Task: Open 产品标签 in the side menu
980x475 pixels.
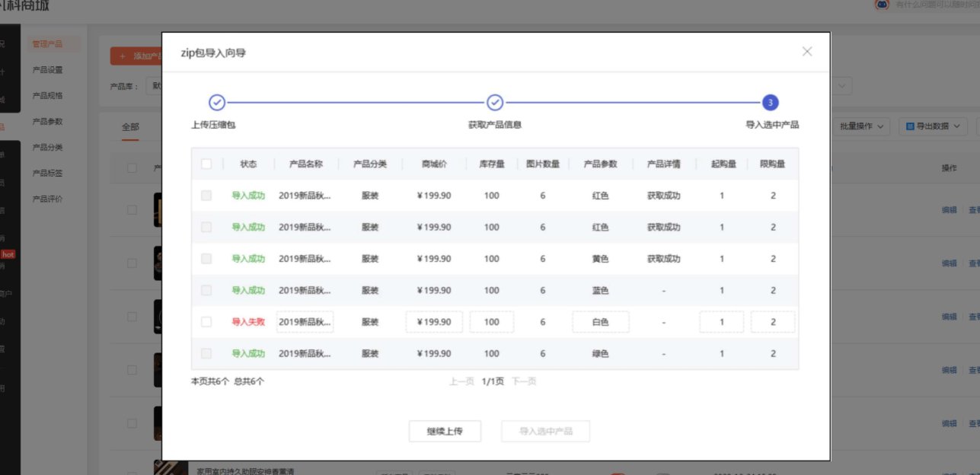Action: click(47, 174)
